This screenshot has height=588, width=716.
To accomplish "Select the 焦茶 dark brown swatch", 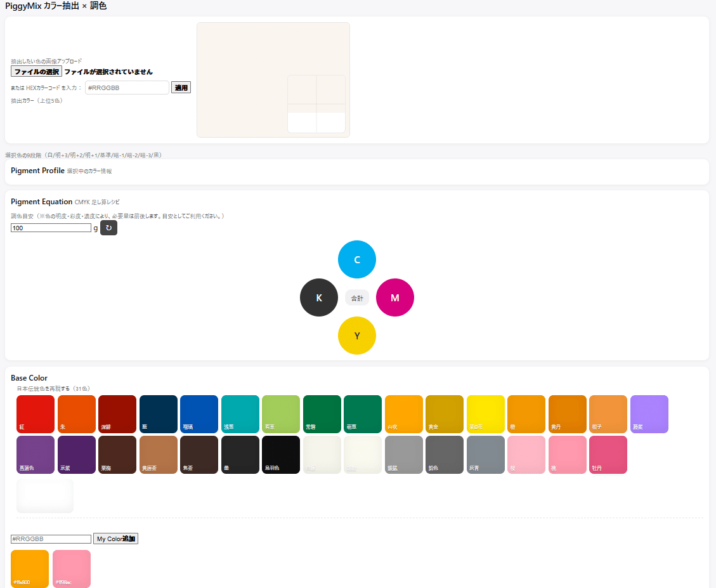I will [x=199, y=455].
